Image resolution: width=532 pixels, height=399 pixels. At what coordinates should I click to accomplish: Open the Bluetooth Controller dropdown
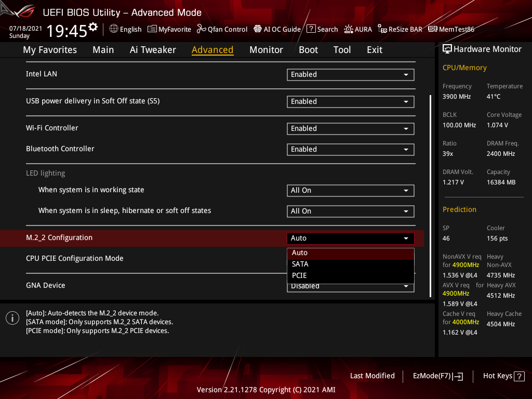pyautogui.click(x=350, y=149)
